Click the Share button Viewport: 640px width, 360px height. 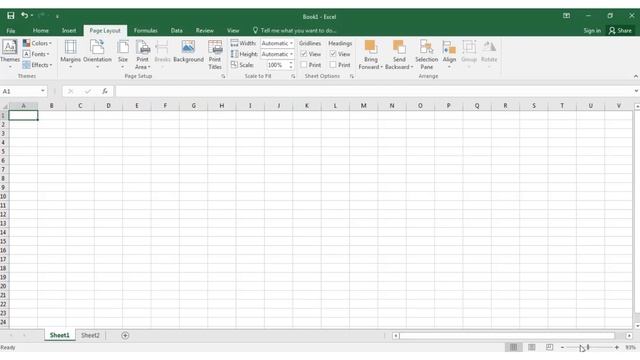(x=620, y=31)
